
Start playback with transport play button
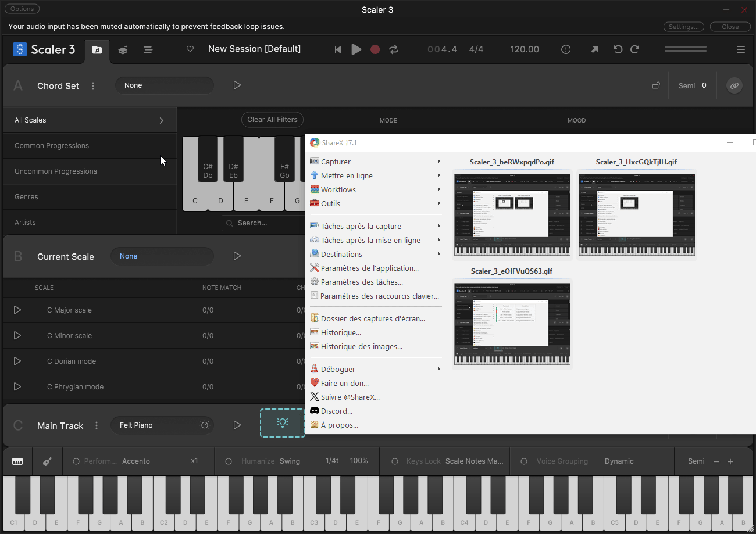(356, 50)
